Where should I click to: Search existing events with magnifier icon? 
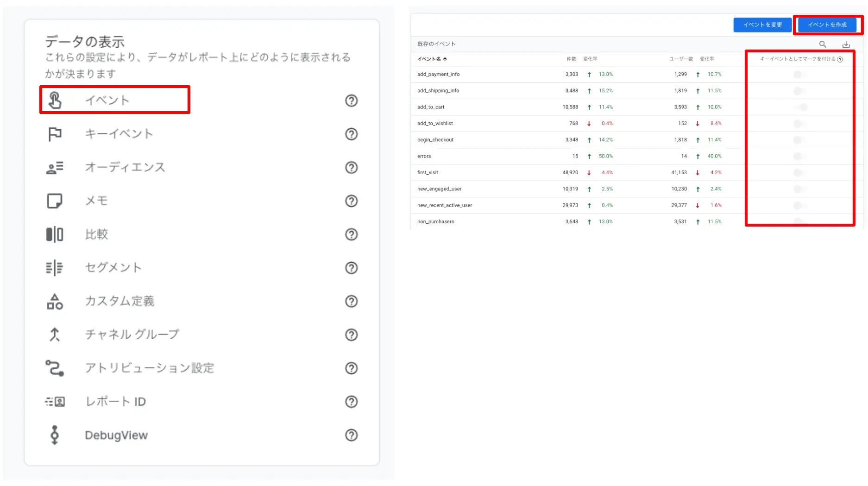[x=823, y=44]
